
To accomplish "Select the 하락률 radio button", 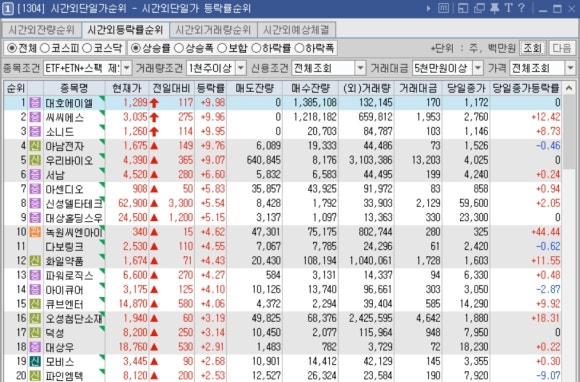I will (256, 48).
